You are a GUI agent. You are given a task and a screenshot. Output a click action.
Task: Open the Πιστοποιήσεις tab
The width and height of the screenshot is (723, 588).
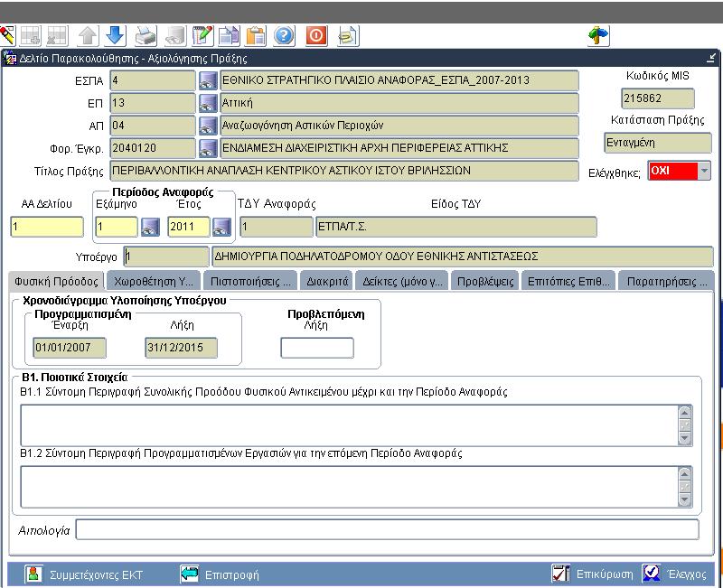point(250,281)
